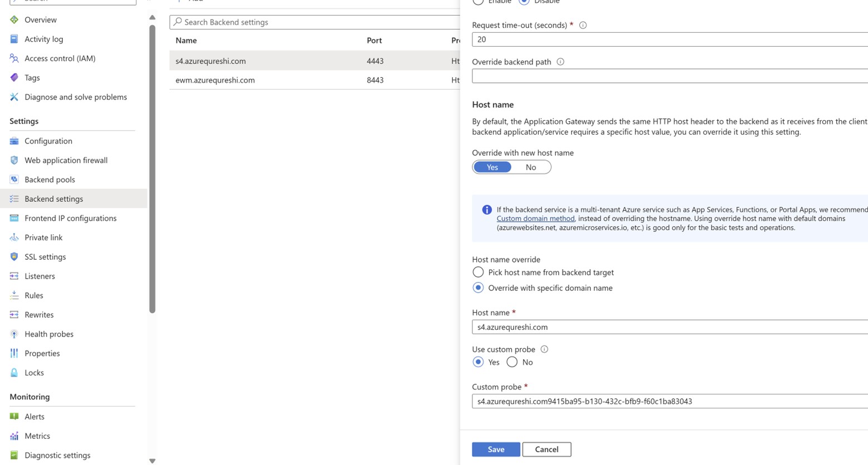868x465 pixels.
Task: Click port value 8443
Action: (375, 80)
